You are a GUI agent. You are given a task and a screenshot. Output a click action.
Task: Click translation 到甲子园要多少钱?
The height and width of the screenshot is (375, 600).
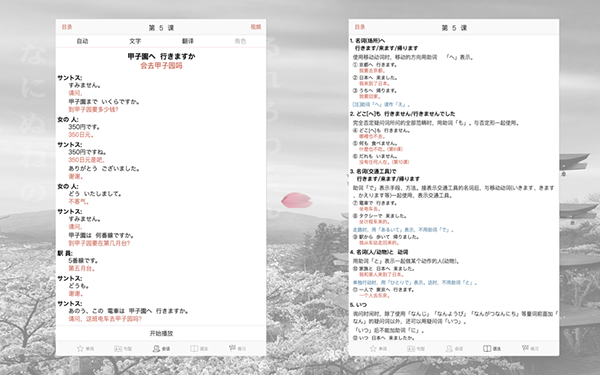point(93,110)
